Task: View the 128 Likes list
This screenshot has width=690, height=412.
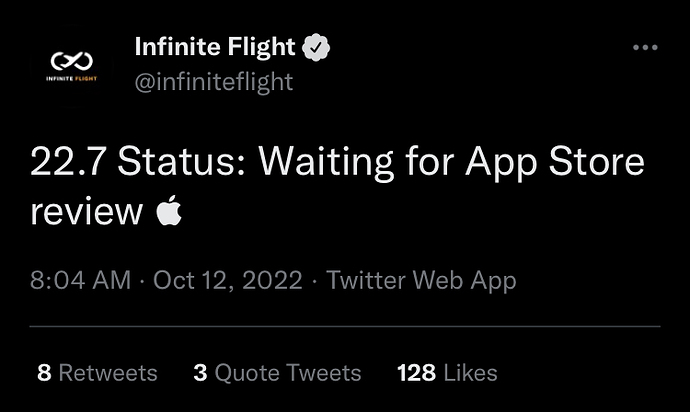Action: (x=447, y=373)
